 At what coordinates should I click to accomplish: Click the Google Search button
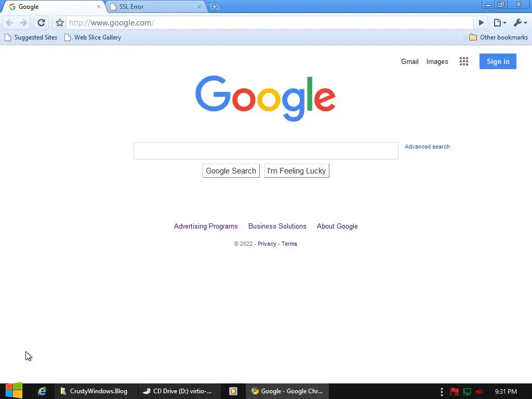(x=231, y=170)
